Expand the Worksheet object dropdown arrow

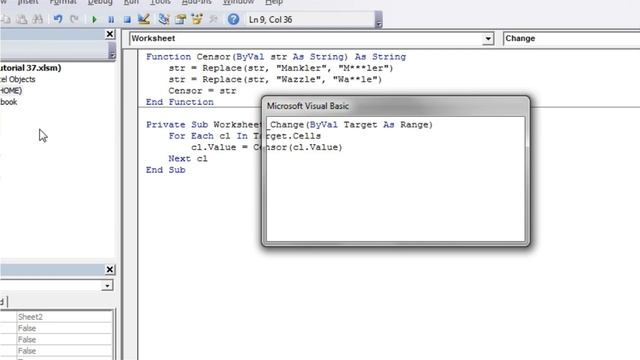click(488, 39)
